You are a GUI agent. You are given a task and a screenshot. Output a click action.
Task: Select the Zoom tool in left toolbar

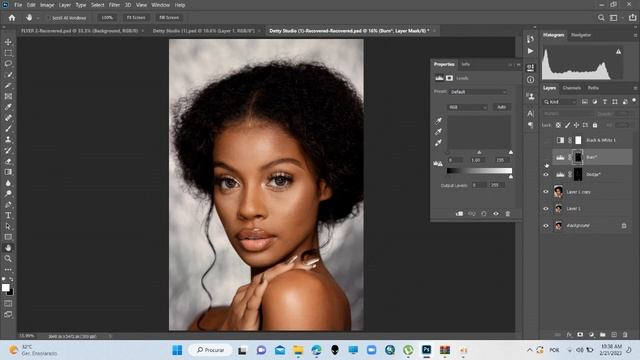8,258
